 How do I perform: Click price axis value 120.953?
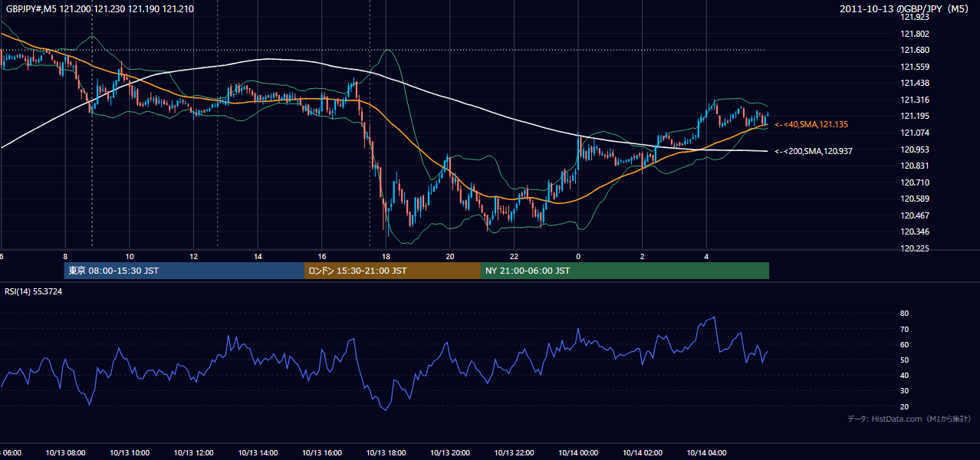pos(915,149)
